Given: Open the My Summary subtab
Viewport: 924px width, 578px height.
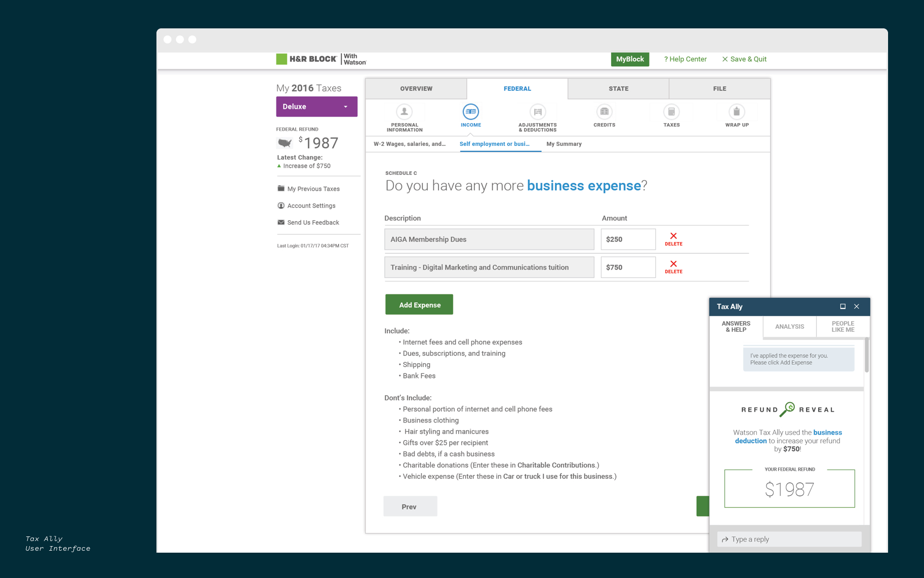Looking at the screenshot, I should tap(564, 144).
